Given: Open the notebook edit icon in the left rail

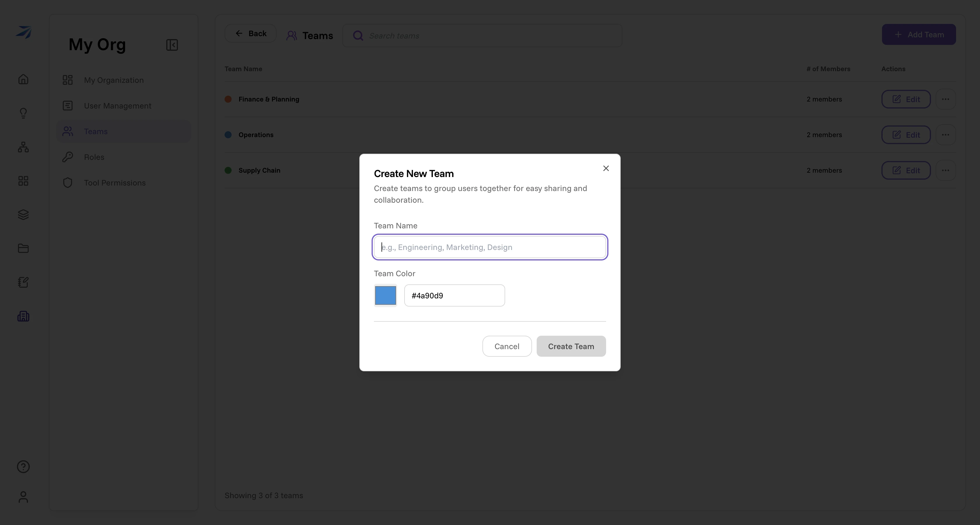Looking at the screenshot, I should [23, 282].
